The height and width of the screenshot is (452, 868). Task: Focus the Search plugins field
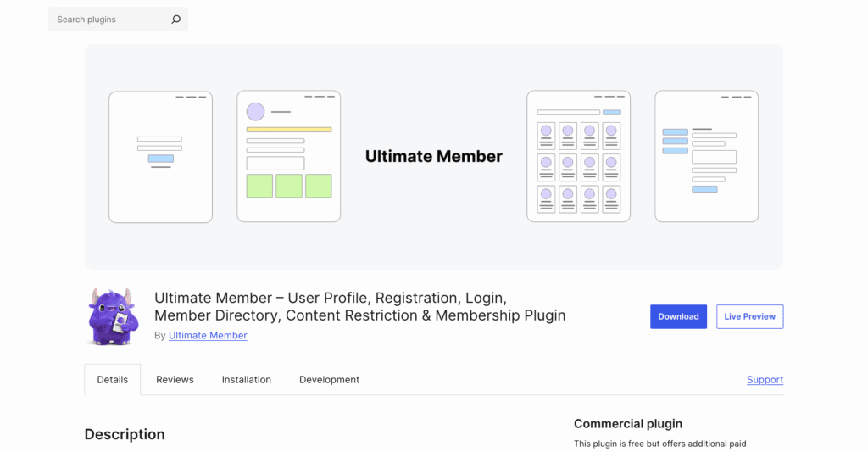pyautogui.click(x=118, y=20)
